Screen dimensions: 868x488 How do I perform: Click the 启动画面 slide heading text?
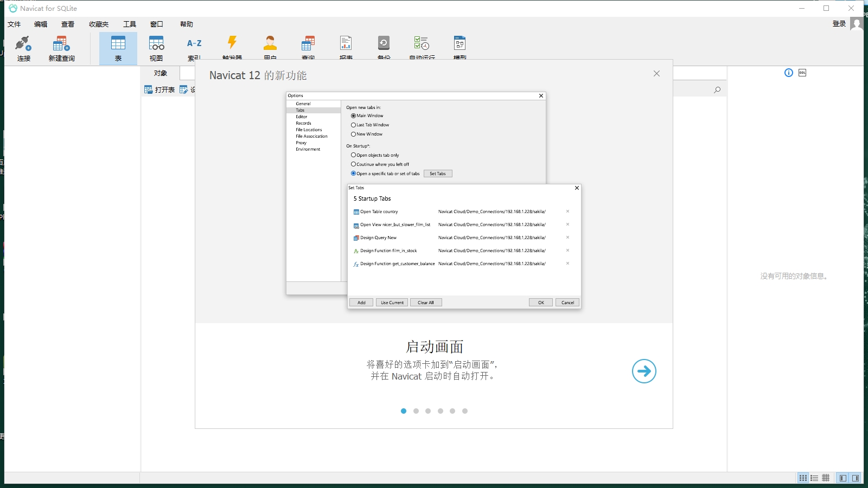(x=435, y=346)
